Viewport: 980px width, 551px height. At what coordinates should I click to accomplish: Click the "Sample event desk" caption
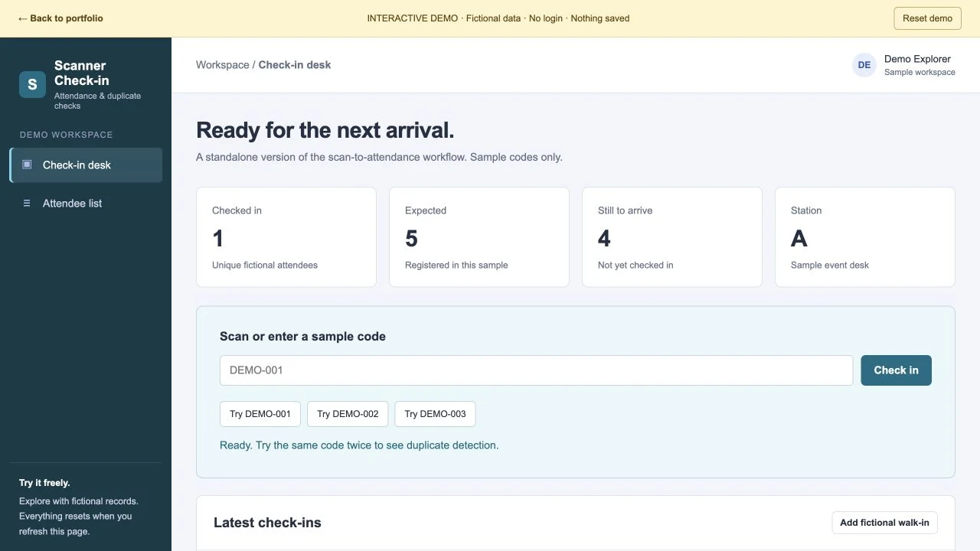pos(830,266)
